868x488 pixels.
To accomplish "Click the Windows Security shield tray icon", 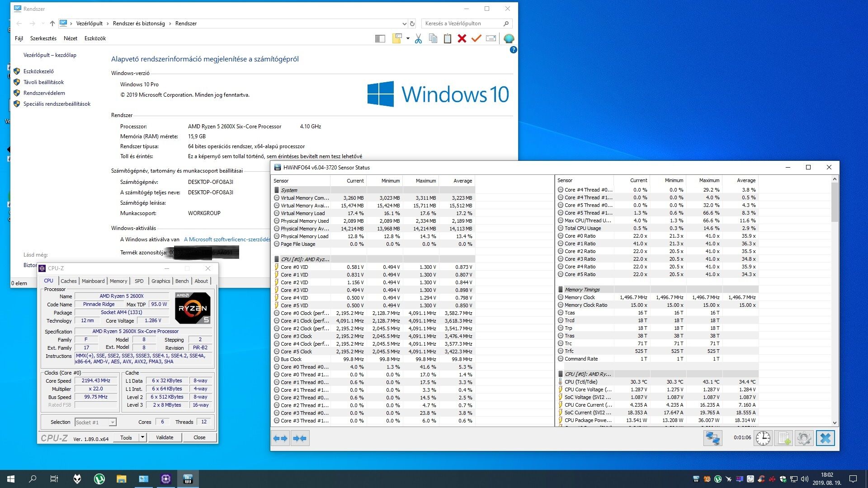I will coord(783,479).
